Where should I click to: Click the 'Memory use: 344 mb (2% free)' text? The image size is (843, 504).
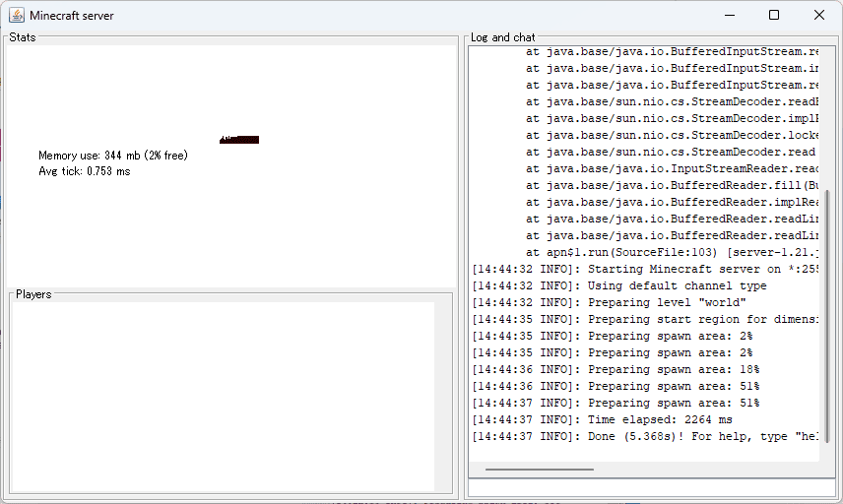point(113,156)
